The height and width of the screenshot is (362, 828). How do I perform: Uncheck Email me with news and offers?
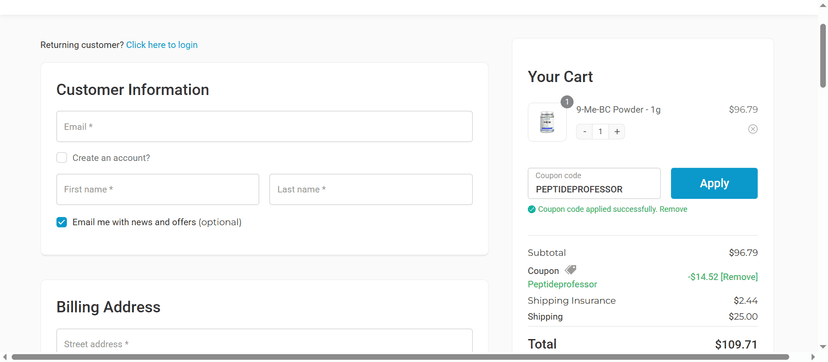62,222
